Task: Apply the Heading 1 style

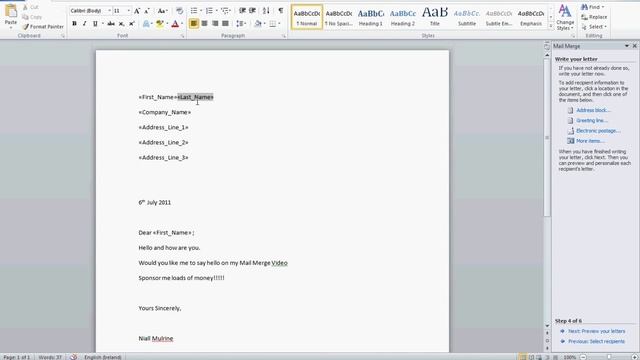Action: tap(371, 17)
